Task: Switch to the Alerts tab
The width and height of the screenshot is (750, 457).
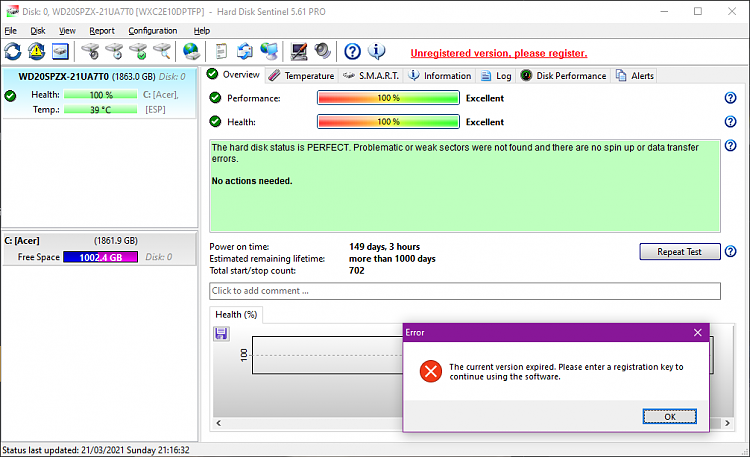Action: click(635, 76)
